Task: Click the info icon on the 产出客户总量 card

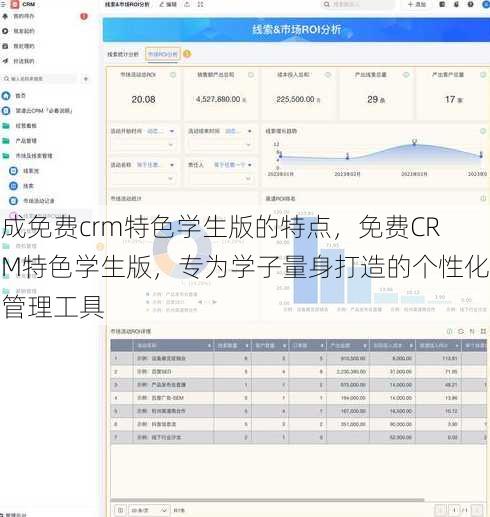Action: [483, 75]
